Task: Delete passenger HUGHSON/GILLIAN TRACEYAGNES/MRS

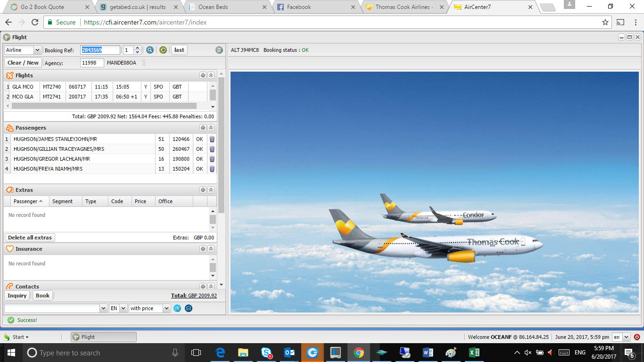Action: [212, 149]
